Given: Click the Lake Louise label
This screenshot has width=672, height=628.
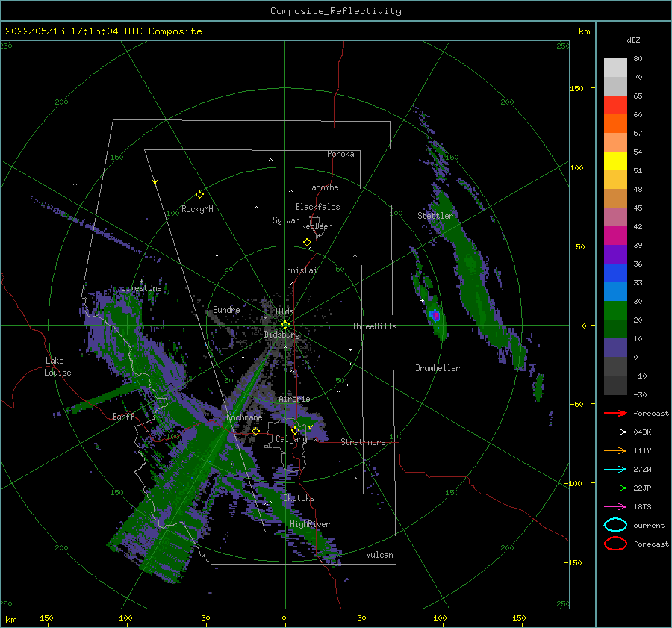Looking at the screenshot, I should click(58, 367).
